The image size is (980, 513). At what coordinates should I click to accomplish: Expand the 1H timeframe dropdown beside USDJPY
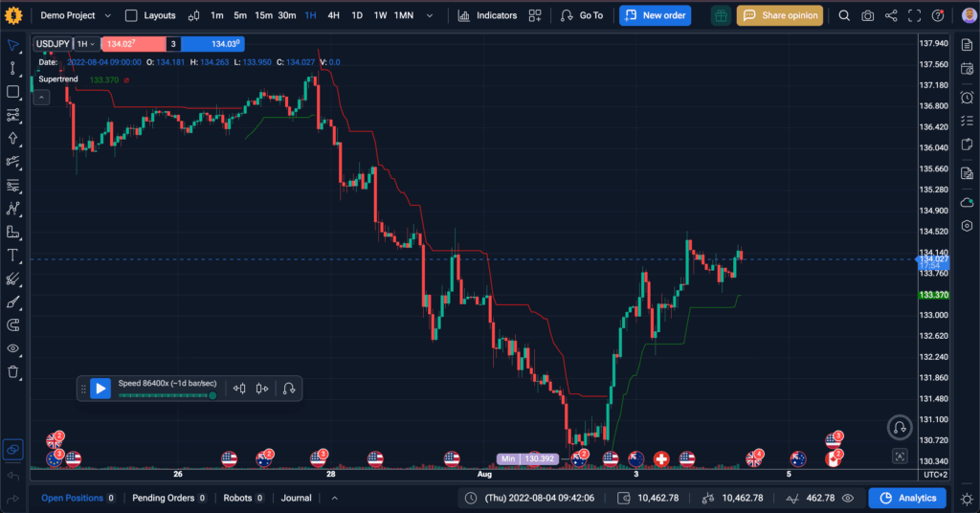coord(86,44)
